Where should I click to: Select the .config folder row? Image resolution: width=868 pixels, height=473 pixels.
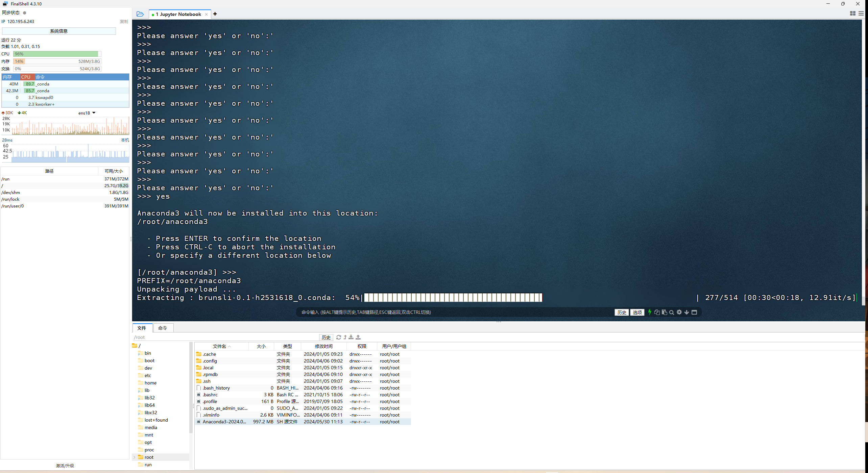click(303, 361)
